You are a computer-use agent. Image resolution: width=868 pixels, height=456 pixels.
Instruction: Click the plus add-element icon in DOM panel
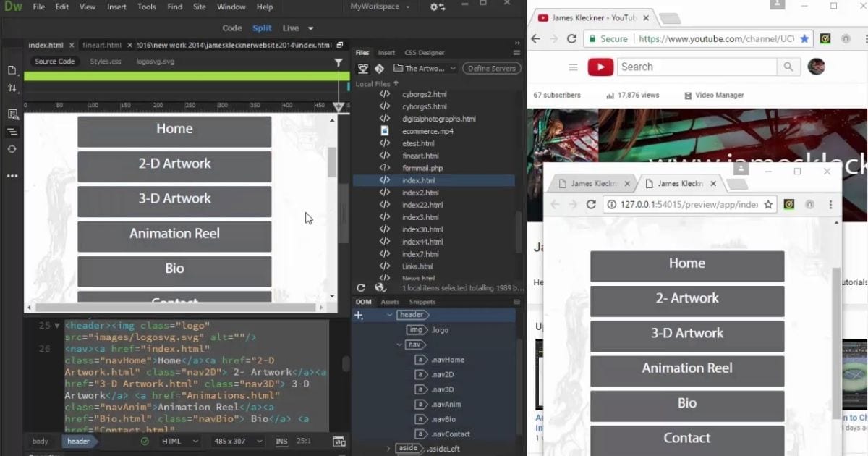click(x=358, y=315)
